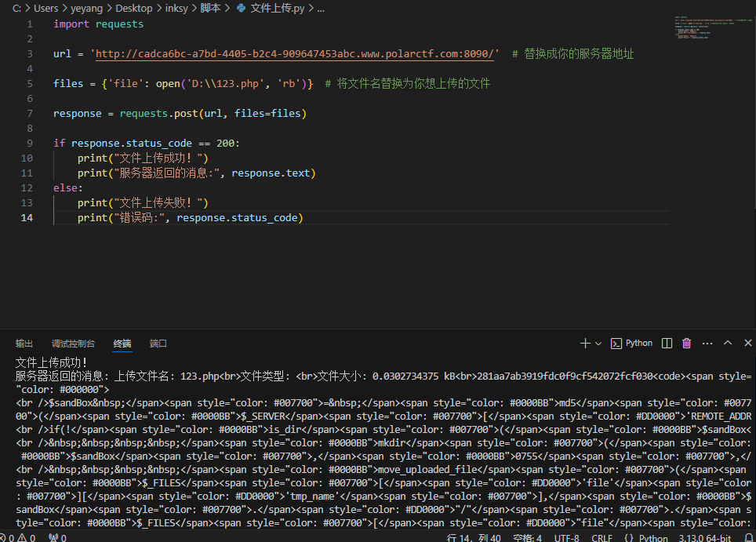The width and height of the screenshot is (756, 542).
Task: Click comment 替换成你的服务器地址
Action: [579, 53]
